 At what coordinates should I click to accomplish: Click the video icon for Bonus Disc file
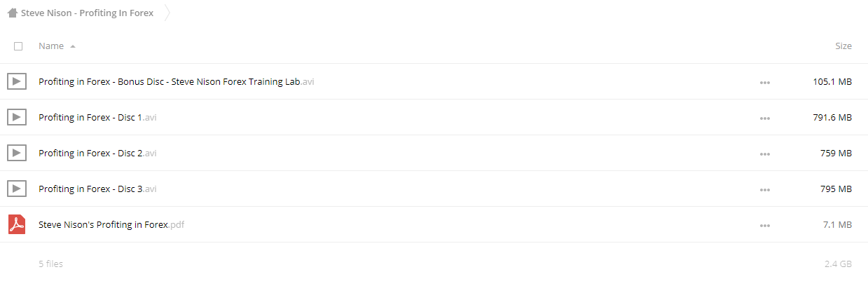point(17,81)
